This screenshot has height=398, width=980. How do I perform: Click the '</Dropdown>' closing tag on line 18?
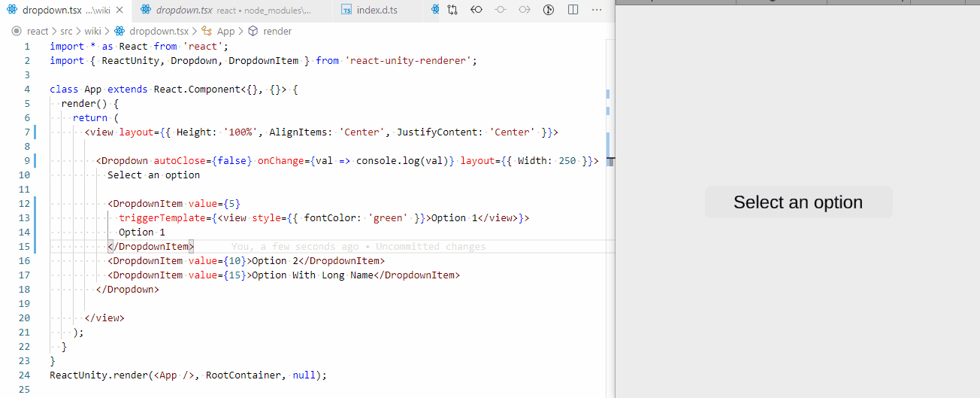pyautogui.click(x=128, y=290)
